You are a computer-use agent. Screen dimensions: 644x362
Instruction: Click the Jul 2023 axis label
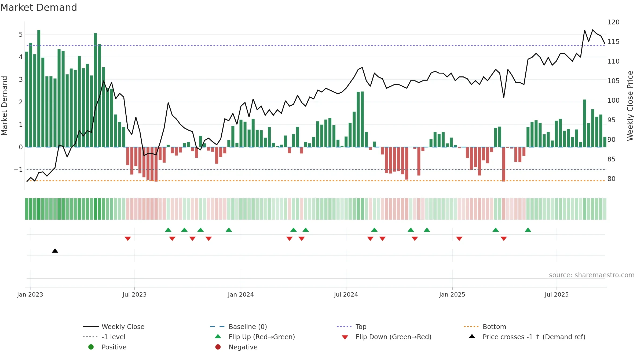coord(134,294)
